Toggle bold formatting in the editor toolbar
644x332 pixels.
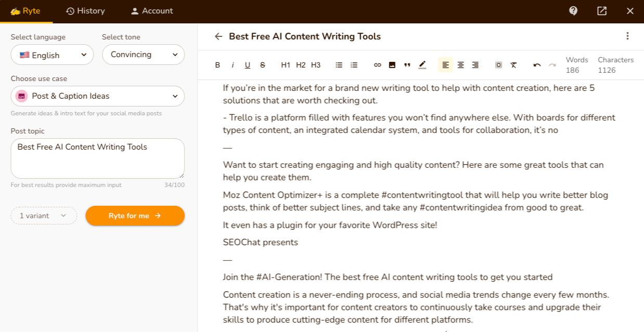click(218, 65)
